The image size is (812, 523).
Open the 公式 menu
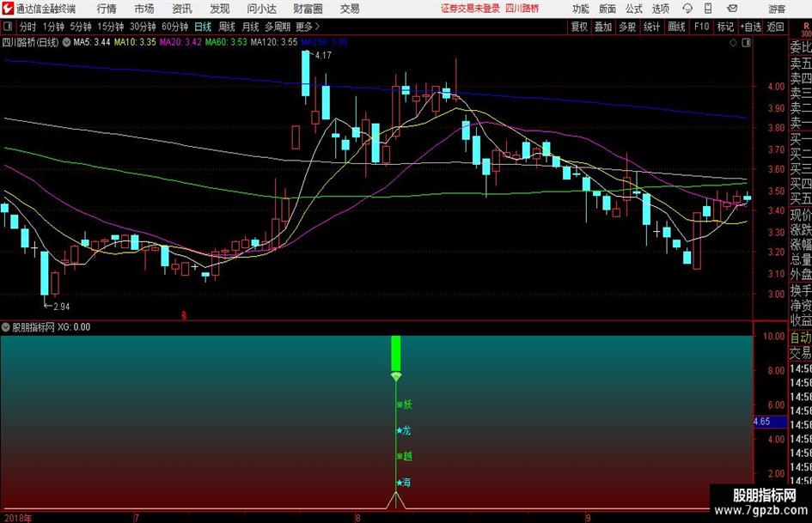coord(634,9)
